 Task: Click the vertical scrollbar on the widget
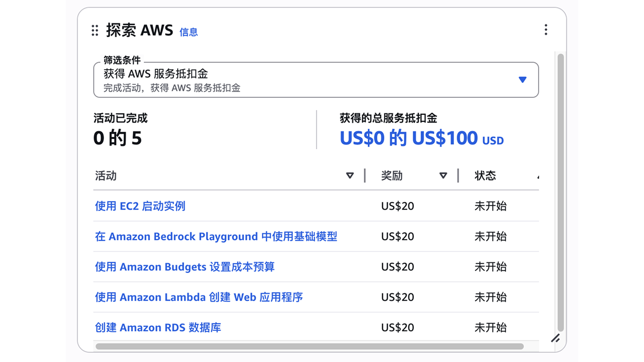(560, 192)
